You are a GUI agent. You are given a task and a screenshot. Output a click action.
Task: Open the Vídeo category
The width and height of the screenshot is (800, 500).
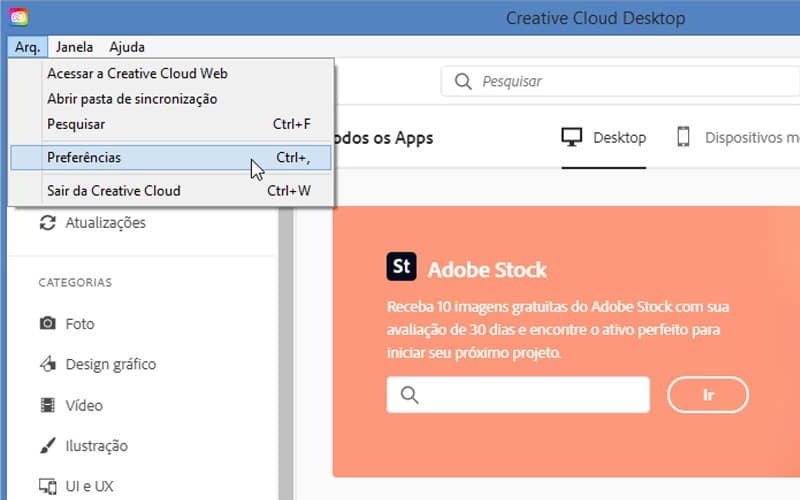(71, 406)
